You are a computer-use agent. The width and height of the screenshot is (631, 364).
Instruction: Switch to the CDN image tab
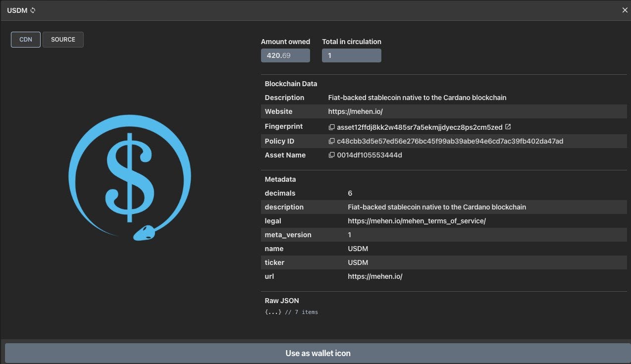click(x=26, y=40)
